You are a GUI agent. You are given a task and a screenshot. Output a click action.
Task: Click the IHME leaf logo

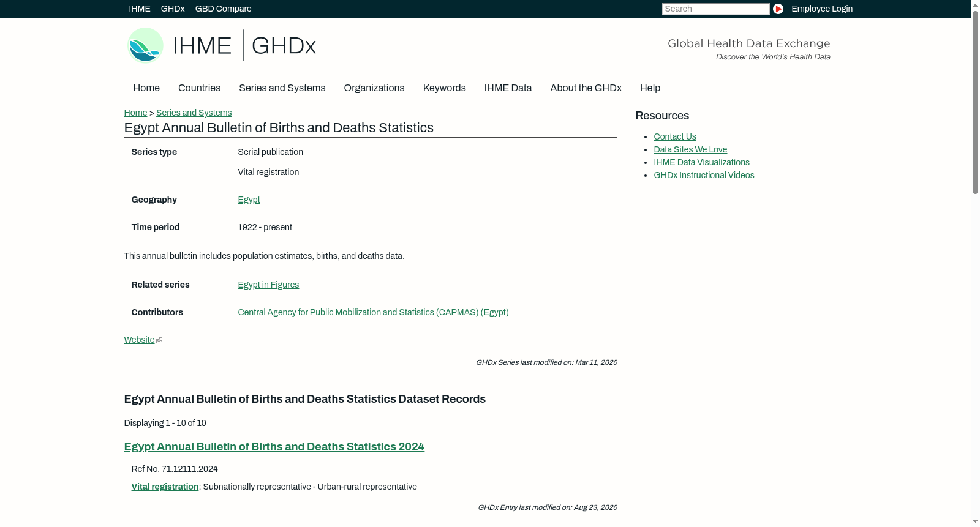click(145, 45)
